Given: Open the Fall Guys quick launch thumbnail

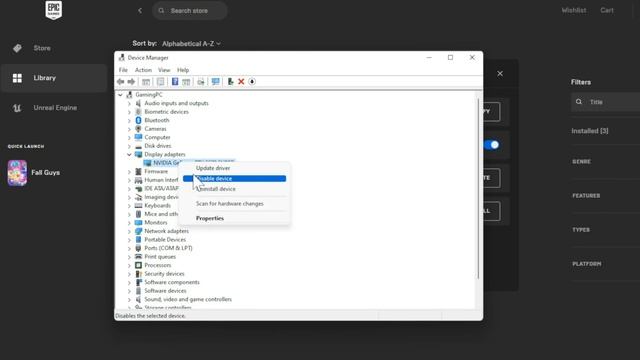Looking at the screenshot, I should pyautogui.click(x=17, y=173).
